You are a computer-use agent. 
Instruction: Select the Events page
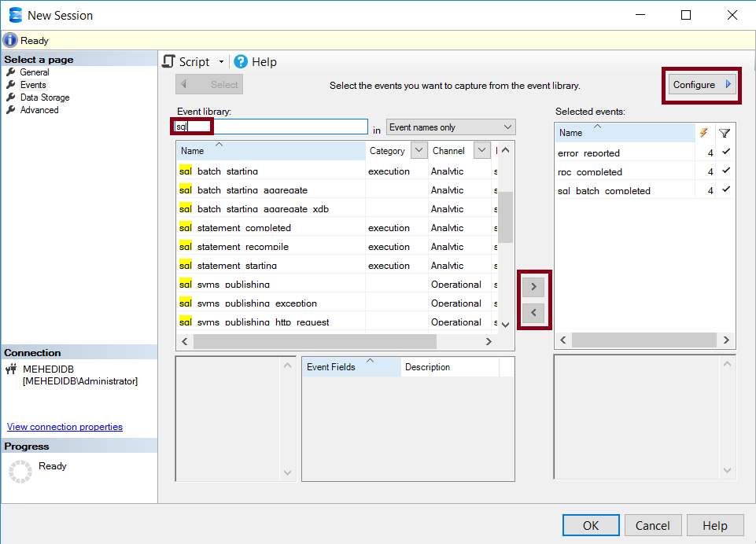32,85
